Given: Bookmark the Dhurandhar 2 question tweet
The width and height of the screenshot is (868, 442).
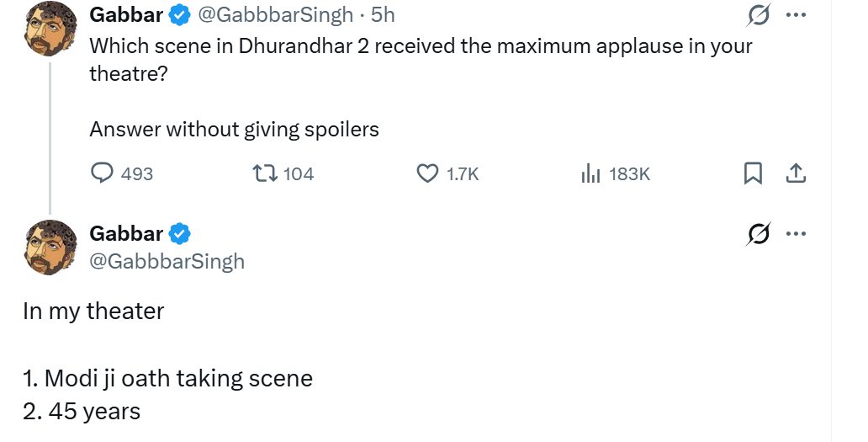Looking at the screenshot, I should tap(754, 173).
